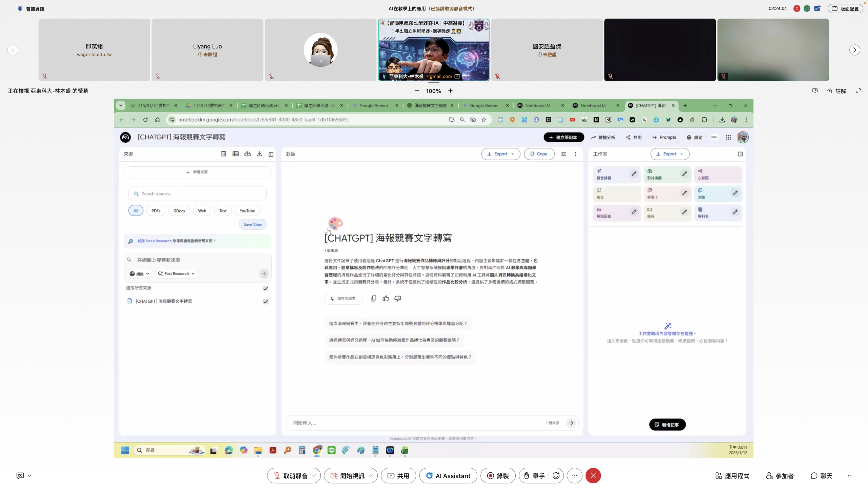Open the 心智圖 mind map tile
The width and height of the screenshot is (868, 488).
tap(718, 174)
